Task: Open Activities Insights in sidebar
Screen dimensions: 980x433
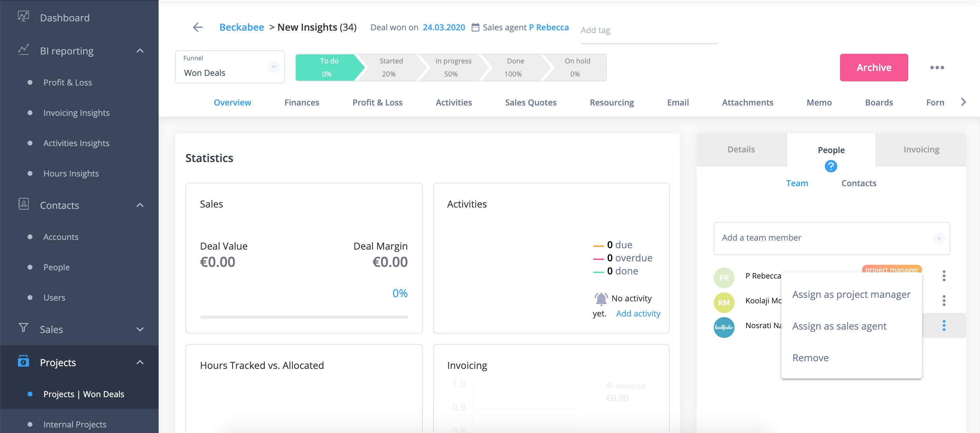Action: tap(76, 143)
